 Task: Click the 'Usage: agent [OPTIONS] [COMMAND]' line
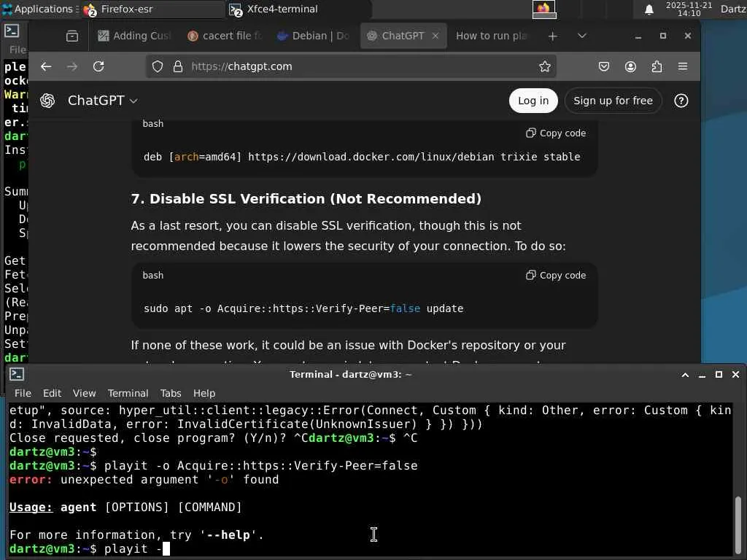125,507
